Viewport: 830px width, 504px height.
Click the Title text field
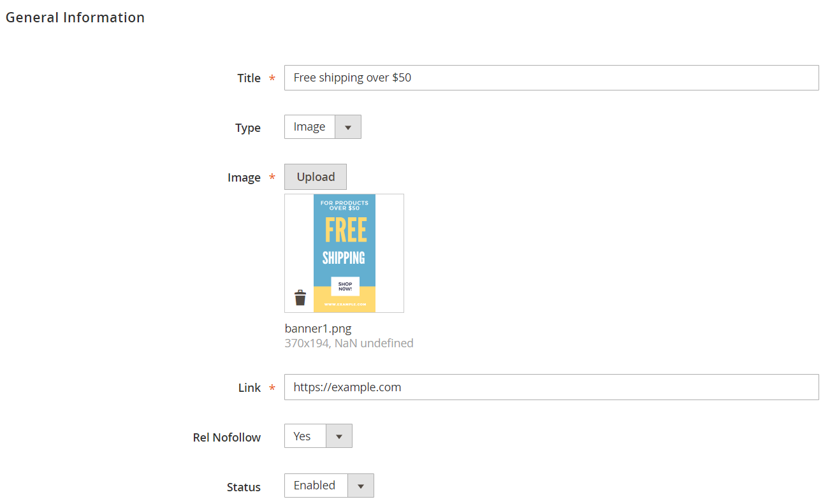[x=551, y=78]
